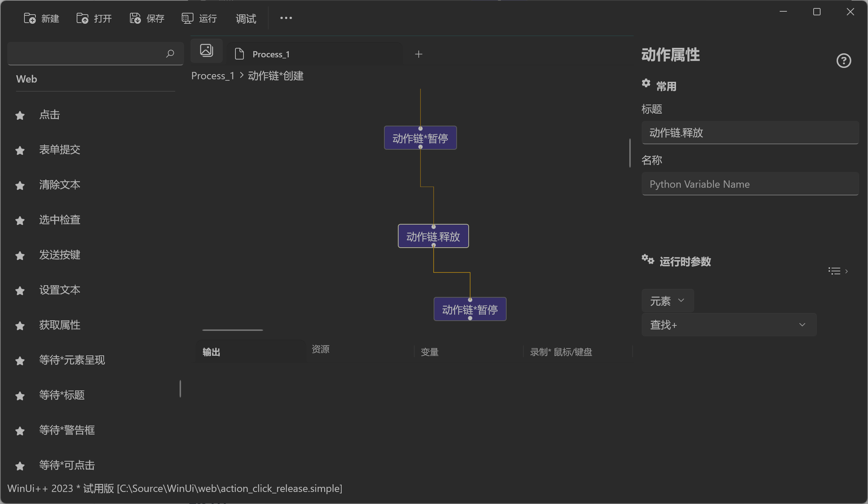Start debugging via the 调试 button
This screenshot has height=504, width=868.
click(x=245, y=18)
